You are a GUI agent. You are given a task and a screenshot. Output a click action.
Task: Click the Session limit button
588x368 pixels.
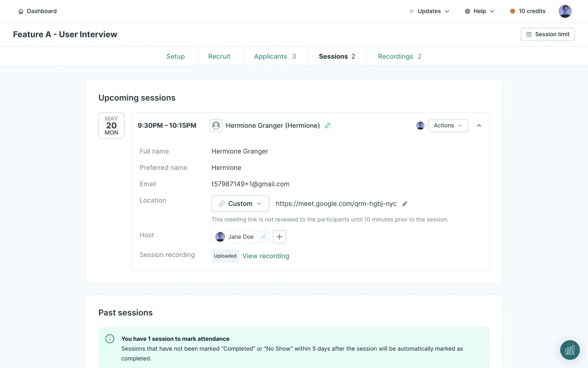pyautogui.click(x=548, y=34)
